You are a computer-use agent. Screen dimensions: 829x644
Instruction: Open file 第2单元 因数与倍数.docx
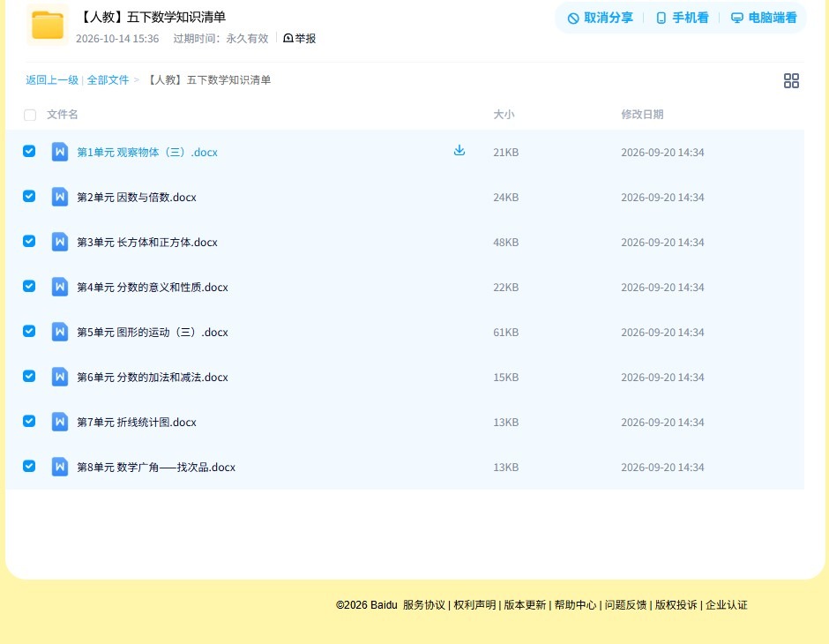137,198
